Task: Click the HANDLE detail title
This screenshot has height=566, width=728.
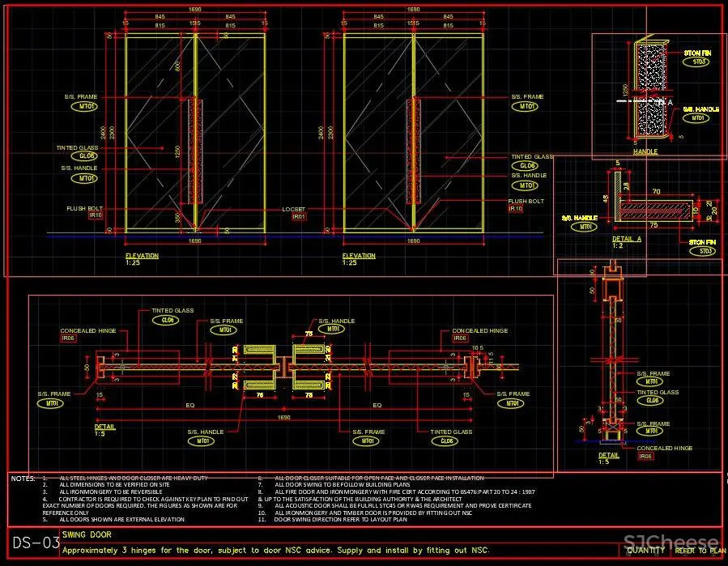Action: point(645,151)
